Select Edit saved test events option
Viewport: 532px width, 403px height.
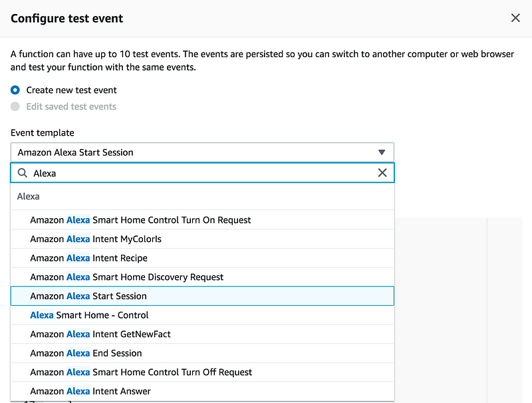[15, 106]
